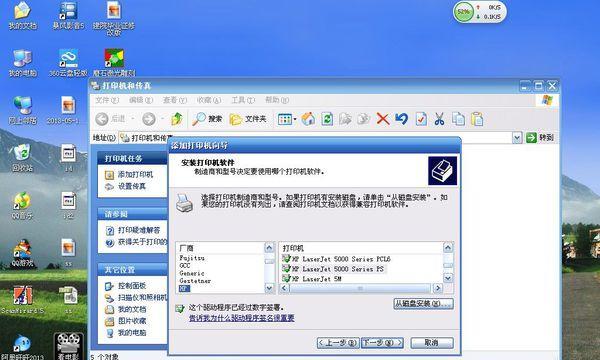Click manufacturer list scroll-down arrow
The width and height of the screenshot is (600, 360).
269,288
